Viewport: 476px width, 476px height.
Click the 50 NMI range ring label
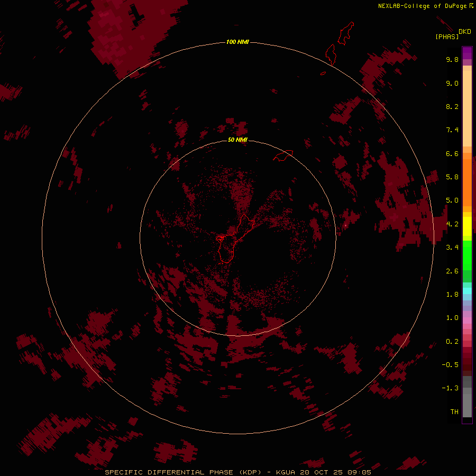coord(237,140)
